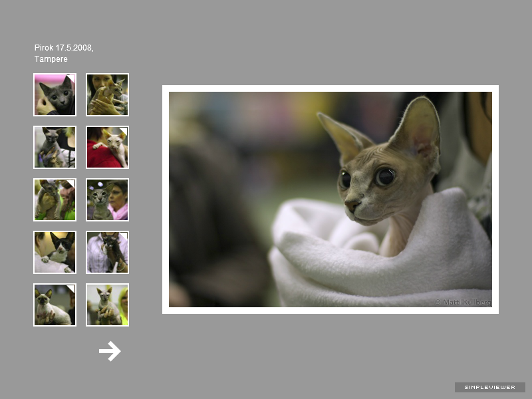Click the '© Matti Kullberg' watermark text
This screenshot has width=532, height=399.
[x=463, y=302]
